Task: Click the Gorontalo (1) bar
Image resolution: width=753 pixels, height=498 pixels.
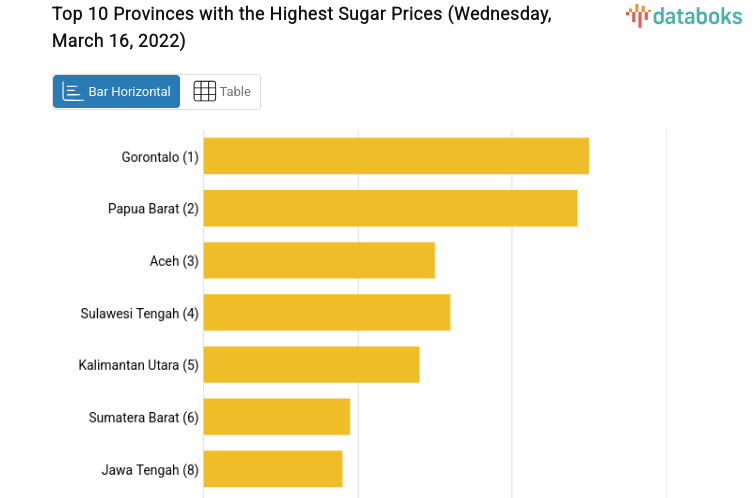Action: (x=396, y=156)
